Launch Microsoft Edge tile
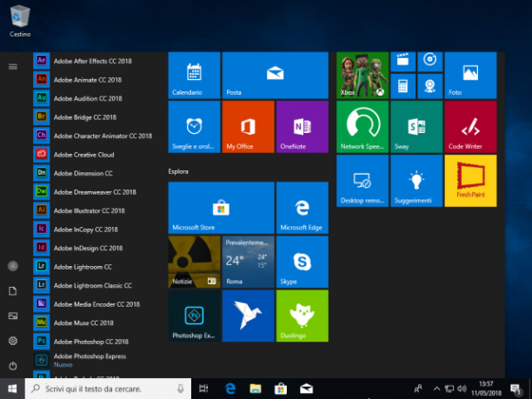The width and height of the screenshot is (532, 399). pos(303,208)
